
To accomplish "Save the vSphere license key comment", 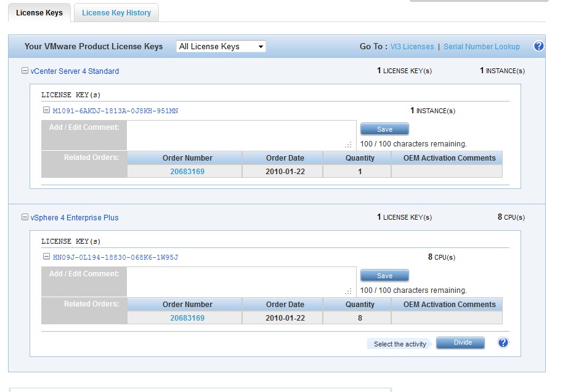I will pyautogui.click(x=384, y=276).
